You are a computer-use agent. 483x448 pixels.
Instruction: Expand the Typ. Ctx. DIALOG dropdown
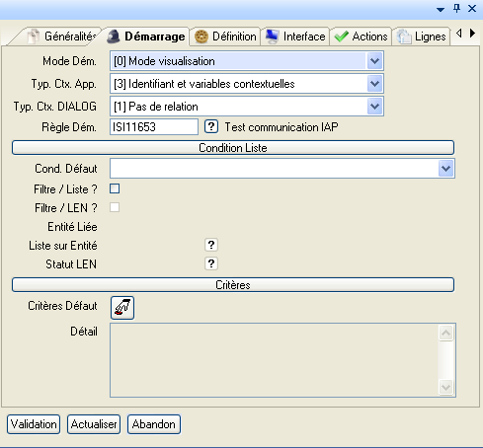tap(374, 107)
